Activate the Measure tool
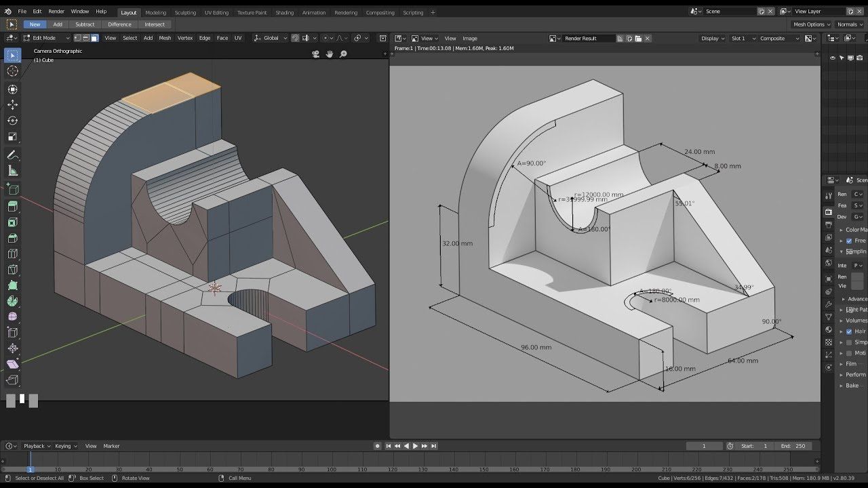Image resolution: width=868 pixels, height=488 pixels. click(12, 171)
